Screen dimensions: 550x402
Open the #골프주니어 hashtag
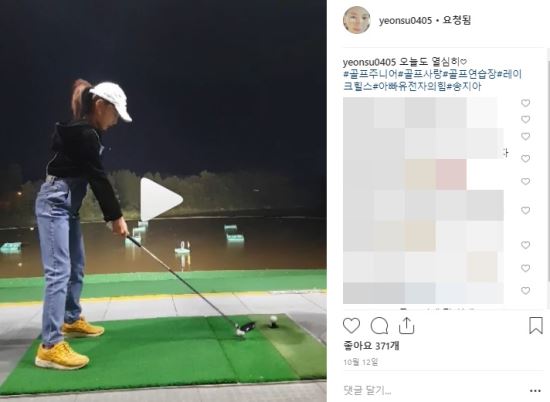tap(370, 74)
